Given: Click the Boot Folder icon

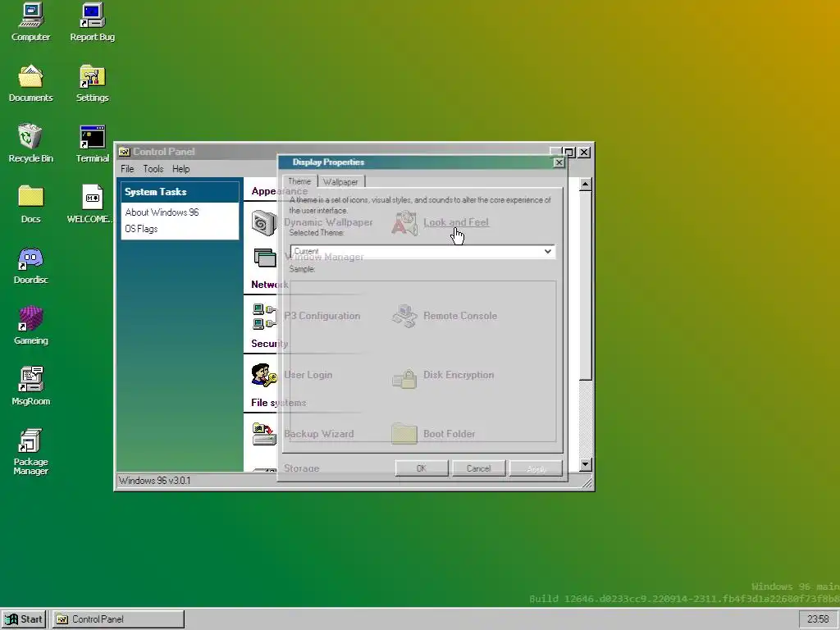Looking at the screenshot, I should (404, 433).
